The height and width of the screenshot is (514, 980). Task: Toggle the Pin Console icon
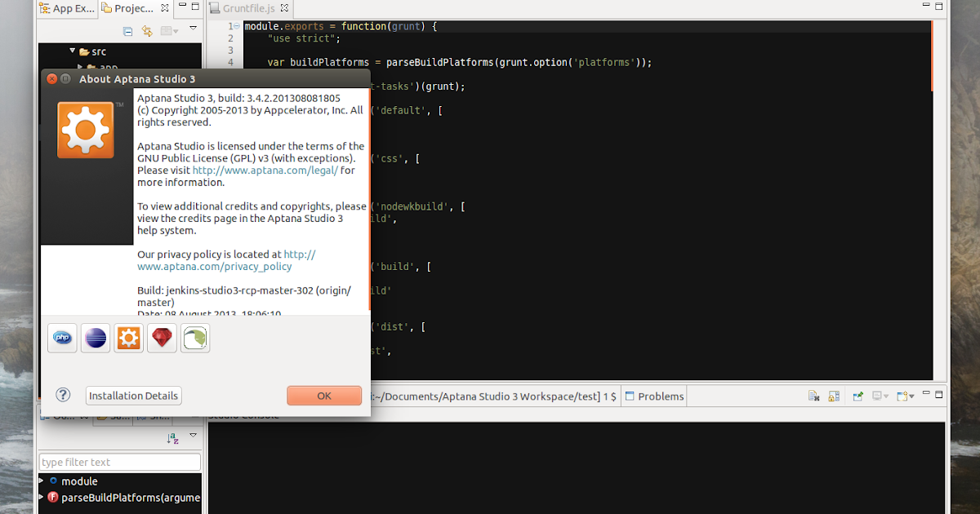[x=858, y=397]
